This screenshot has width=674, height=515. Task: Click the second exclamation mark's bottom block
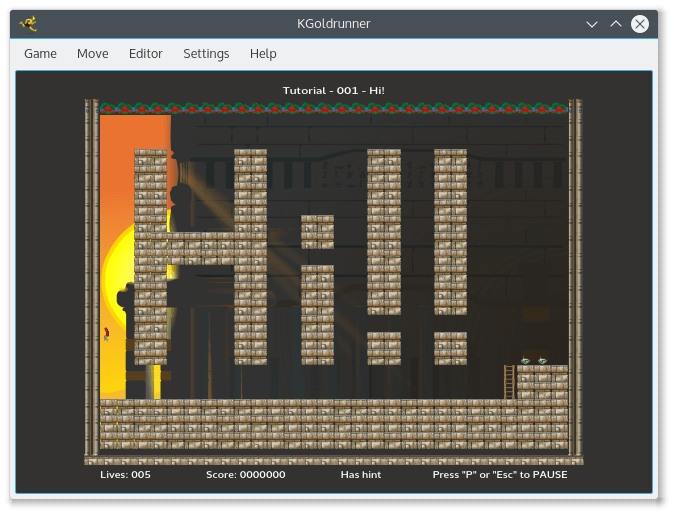pos(450,348)
